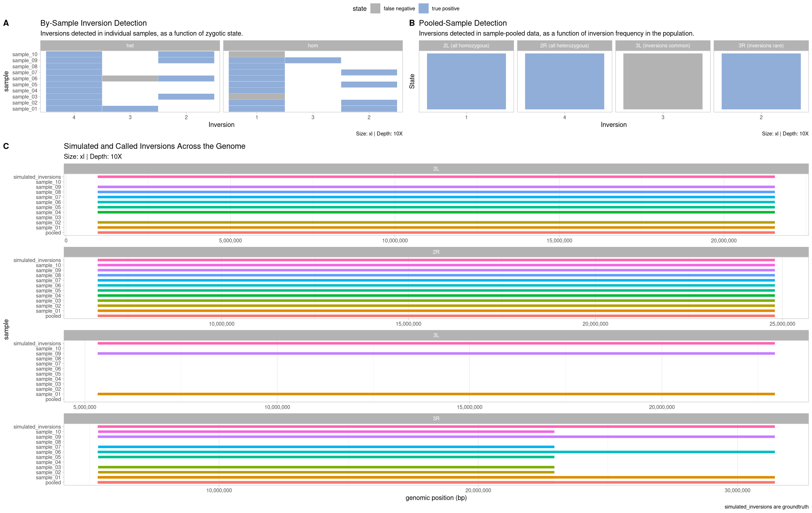Click pink simulated_inversions bar in 3R track
This screenshot has height=513, width=812.
[x=436, y=426]
